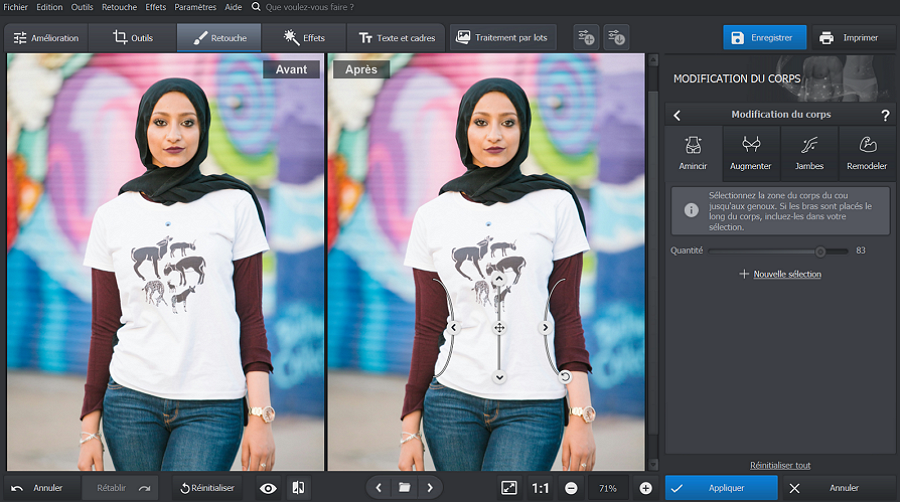Click the preset history icon with clock
The image size is (900, 502).
616,38
